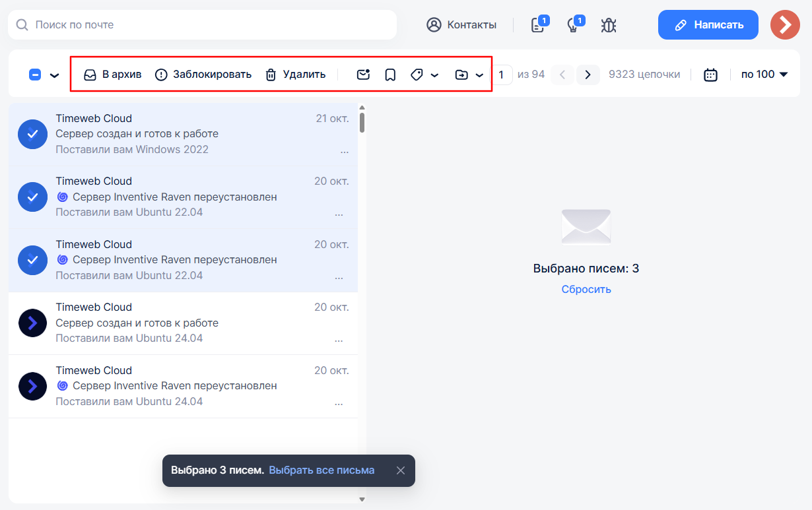Viewport: 812px width, 510px height.
Task: Toggle the select-all checkbox in toolbar
Action: pyautogui.click(x=35, y=75)
